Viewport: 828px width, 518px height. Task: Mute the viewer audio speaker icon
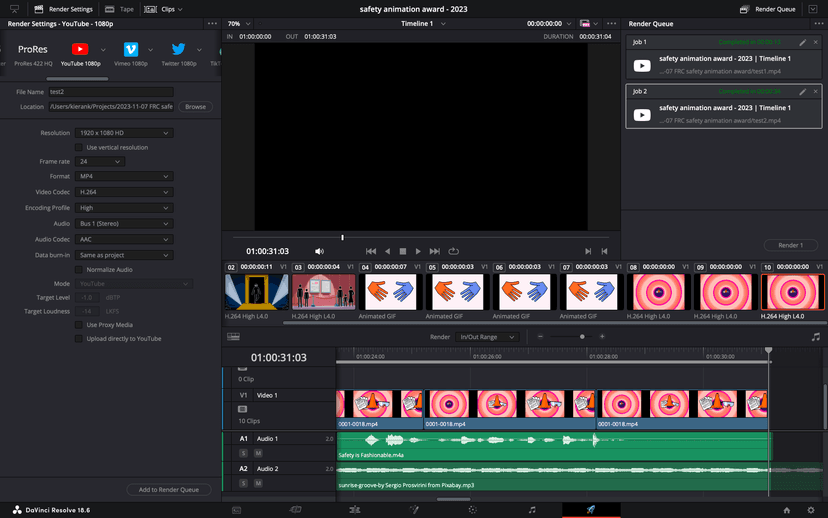[x=319, y=251]
